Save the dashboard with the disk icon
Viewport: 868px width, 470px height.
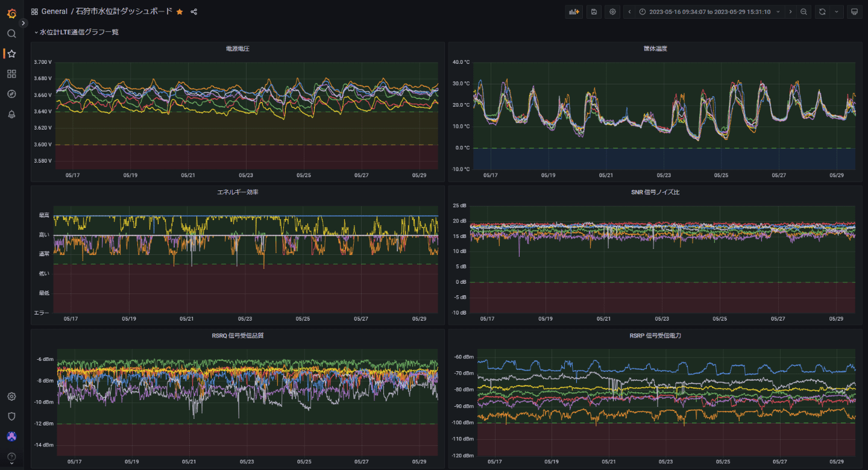[x=594, y=11]
